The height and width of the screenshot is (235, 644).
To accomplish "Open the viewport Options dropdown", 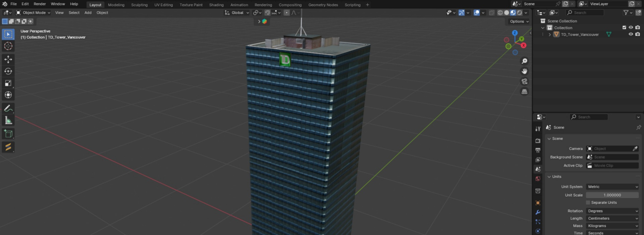I will click(x=519, y=21).
